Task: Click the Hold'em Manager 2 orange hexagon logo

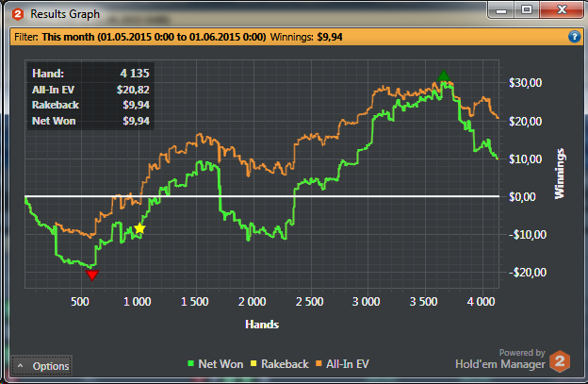Action: coord(560,361)
